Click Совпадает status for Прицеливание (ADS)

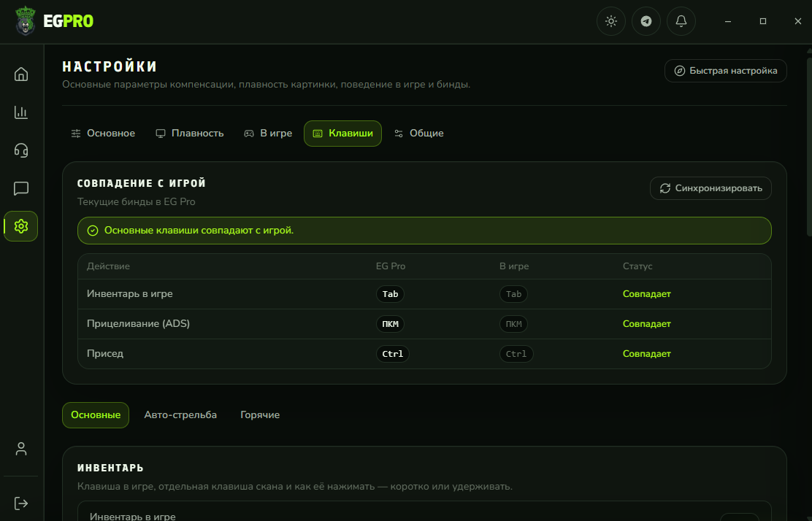(647, 324)
